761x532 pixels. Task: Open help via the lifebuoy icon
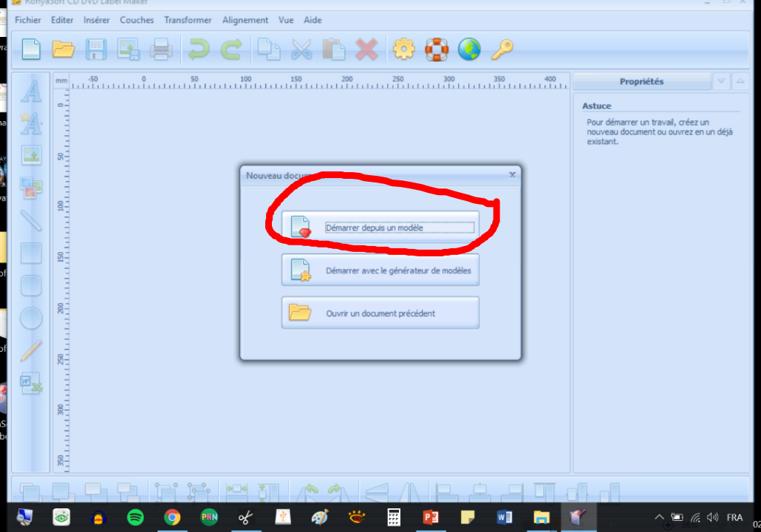tap(437, 50)
